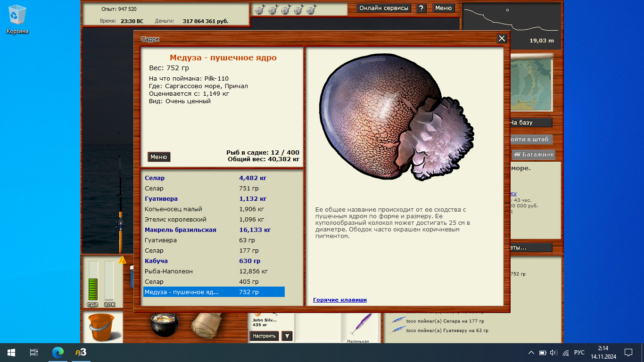
Task: Open Recycle Bin Корзина on desktop
Action: 17,19
